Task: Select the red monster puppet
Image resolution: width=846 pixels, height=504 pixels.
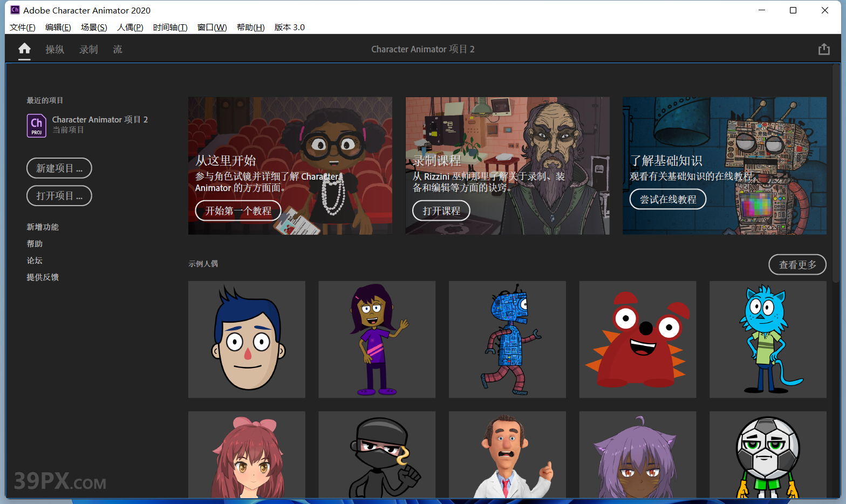Action: [x=638, y=339]
